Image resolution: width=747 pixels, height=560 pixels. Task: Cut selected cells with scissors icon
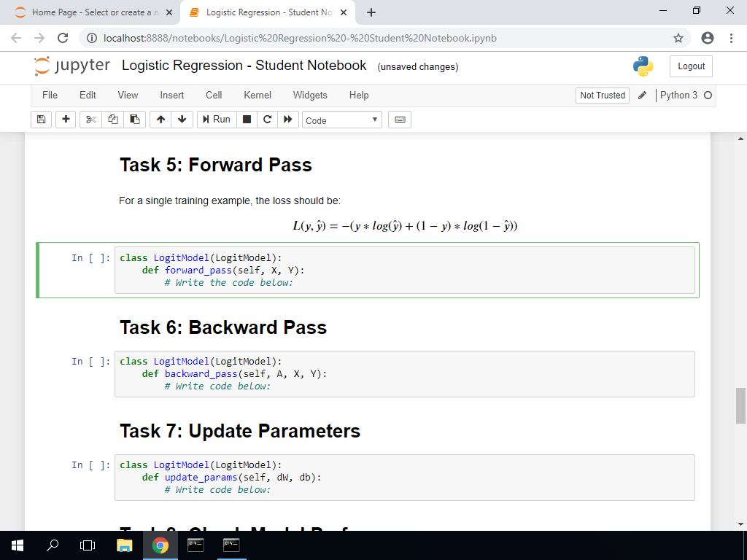(90, 120)
